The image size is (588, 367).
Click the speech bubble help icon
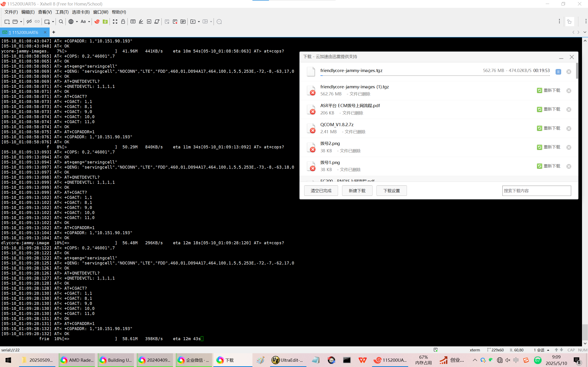(219, 22)
